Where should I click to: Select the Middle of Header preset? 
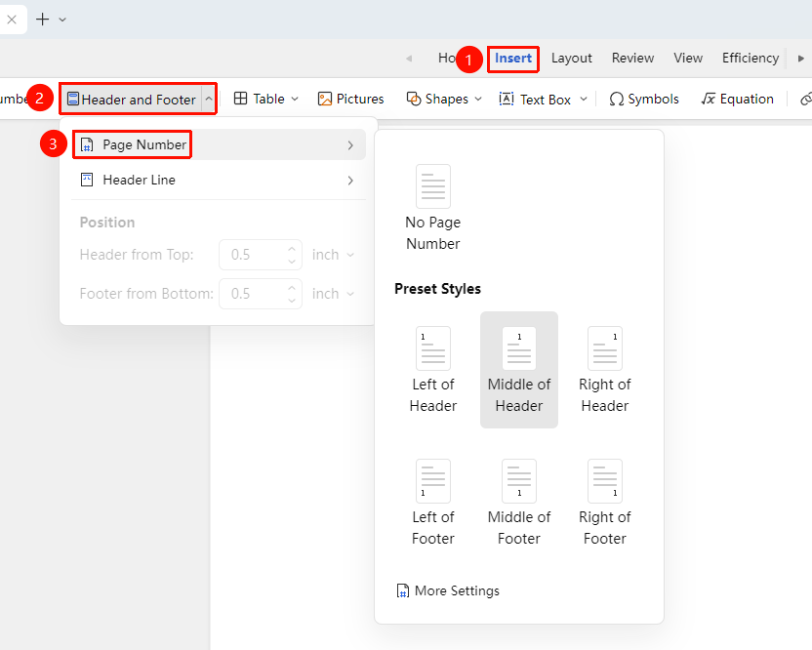coord(519,370)
